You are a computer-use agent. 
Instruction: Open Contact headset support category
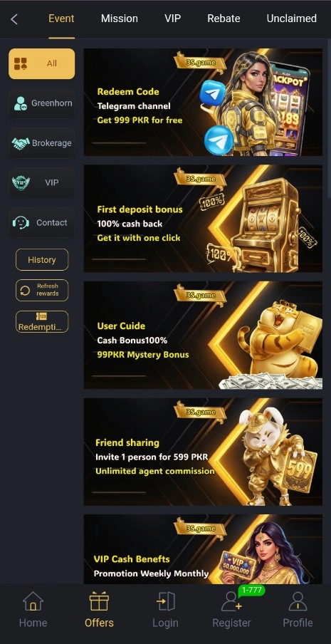click(21, 222)
